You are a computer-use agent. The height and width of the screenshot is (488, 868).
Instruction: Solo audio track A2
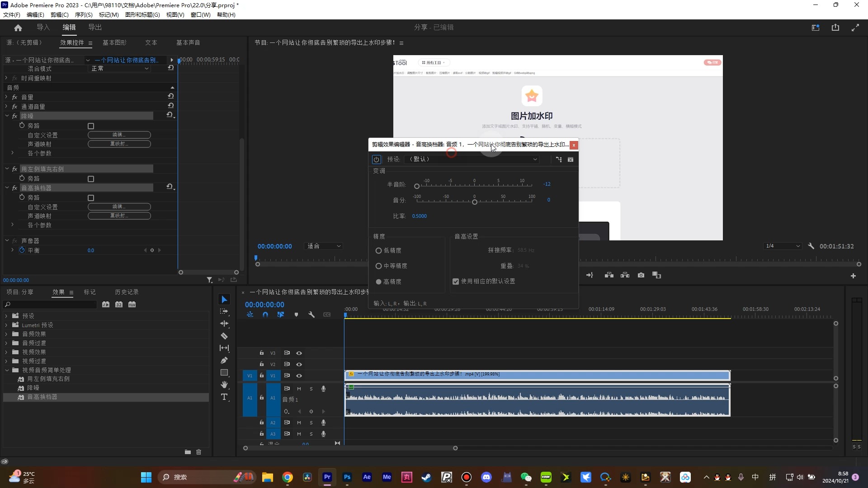click(311, 423)
